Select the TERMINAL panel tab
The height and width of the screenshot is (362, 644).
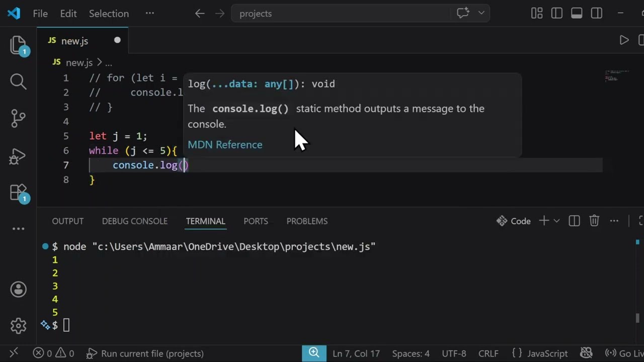[206, 221]
